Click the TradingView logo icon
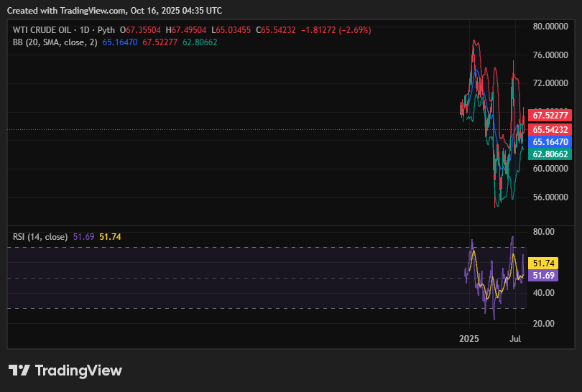 click(19, 370)
